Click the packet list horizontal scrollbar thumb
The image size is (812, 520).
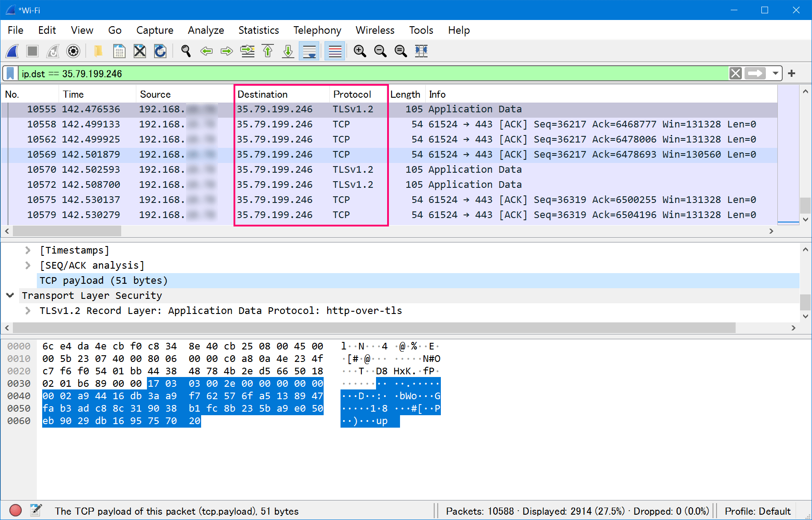[x=67, y=231]
